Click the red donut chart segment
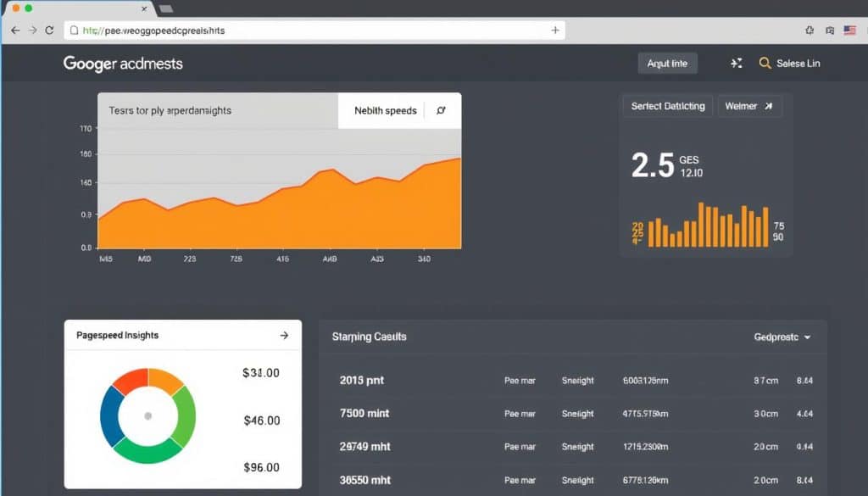The height and width of the screenshot is (496, 868). 131,380
